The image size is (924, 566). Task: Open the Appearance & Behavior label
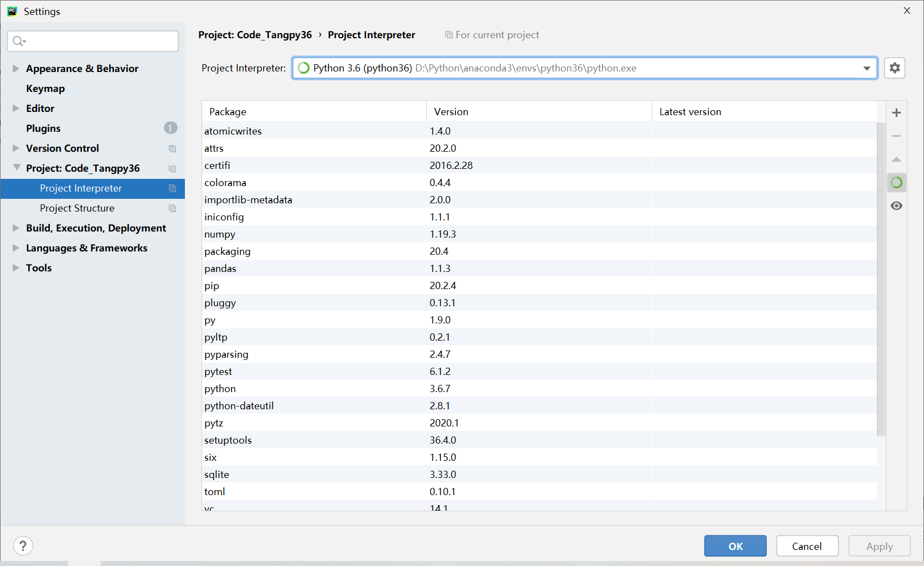82,69
